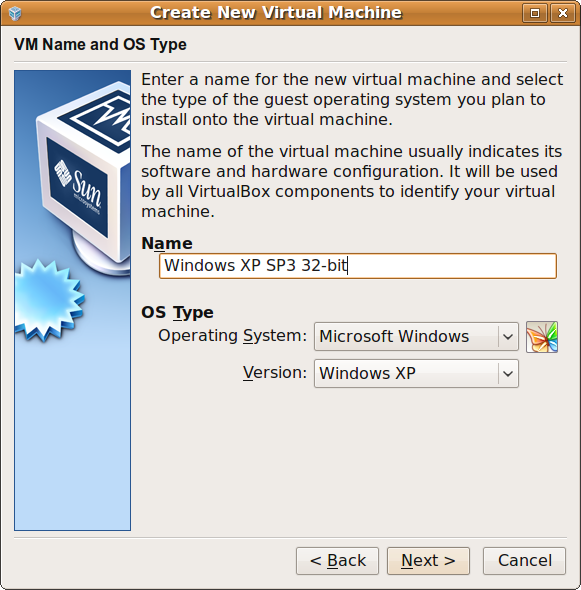
Task: Maximize the Create New Virtual Machine window
Action: click(535, 14)
